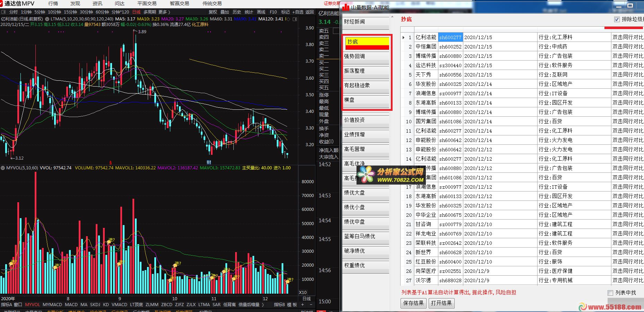Select the 业绩预增 category
The height and width of the screenshot is (312, 644).
pyautogui.click(x=366, y=136)
